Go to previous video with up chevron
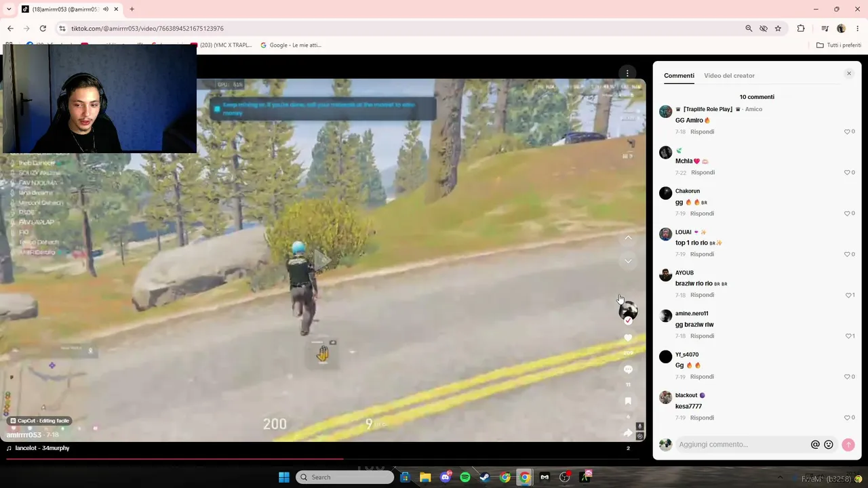The image size is (868, 488). 628,238
